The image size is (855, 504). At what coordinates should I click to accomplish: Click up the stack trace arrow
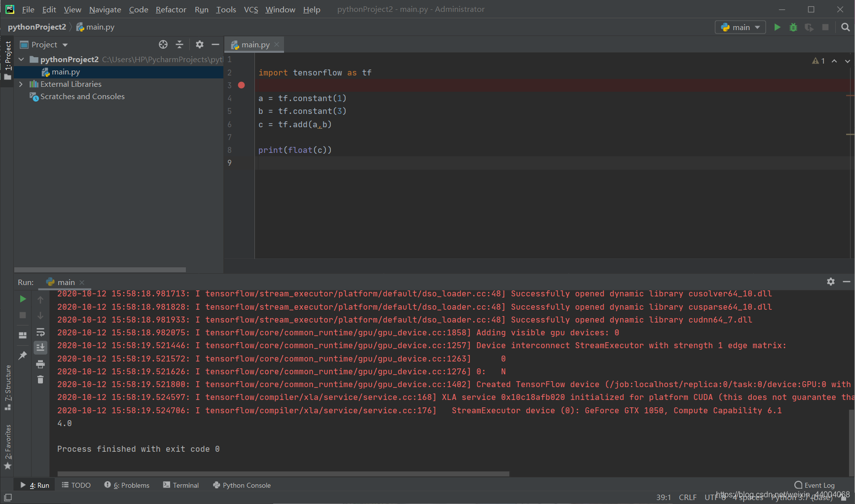coord(40,299)
